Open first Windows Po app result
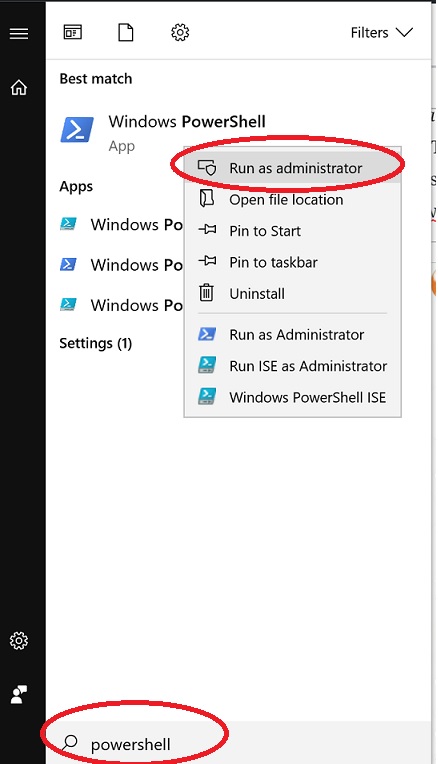This screenshot has width=438, height=764. (x=121, y=225)
